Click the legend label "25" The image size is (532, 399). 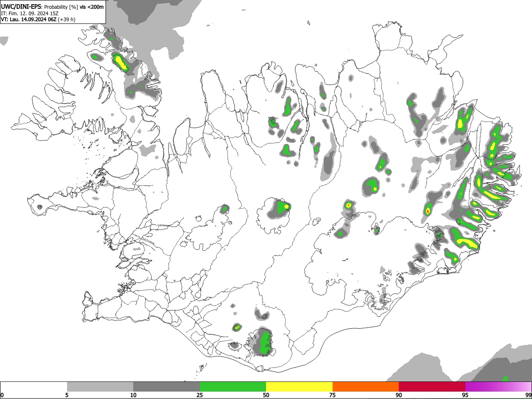[x=199, y=395]
